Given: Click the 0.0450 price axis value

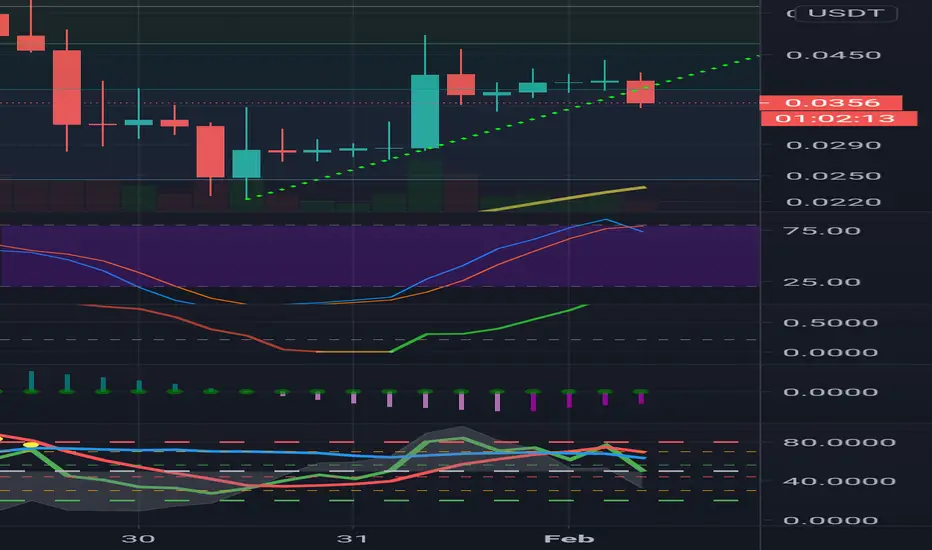Looking at the screenshot, I should [833, 55].
